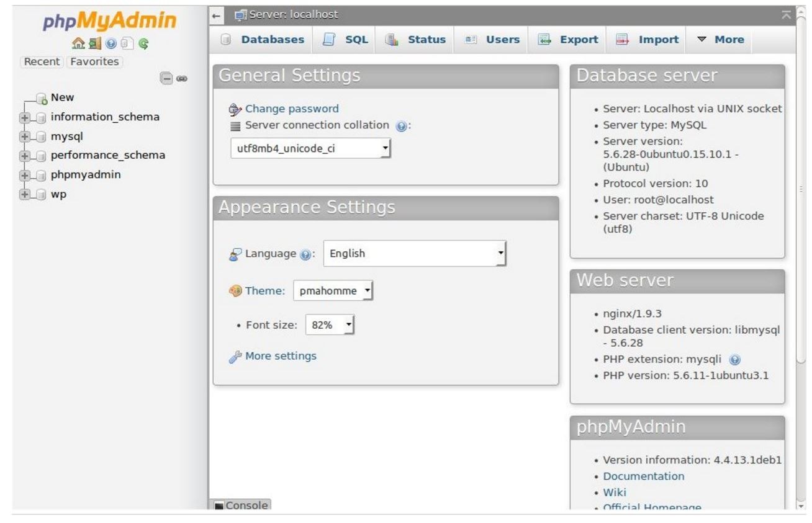Open help icon beside Server connection collation
This screenshot has width=812, height=523.
click(x=401, y=125)
